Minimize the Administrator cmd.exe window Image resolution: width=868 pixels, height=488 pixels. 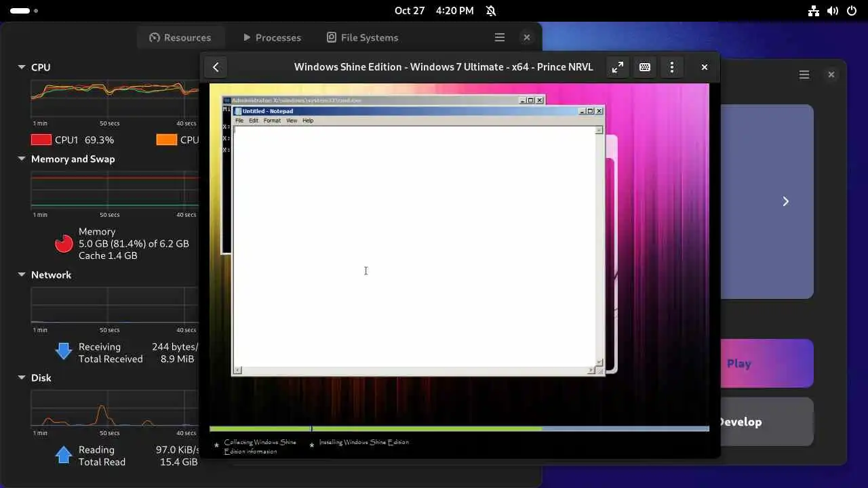(523, 100)
